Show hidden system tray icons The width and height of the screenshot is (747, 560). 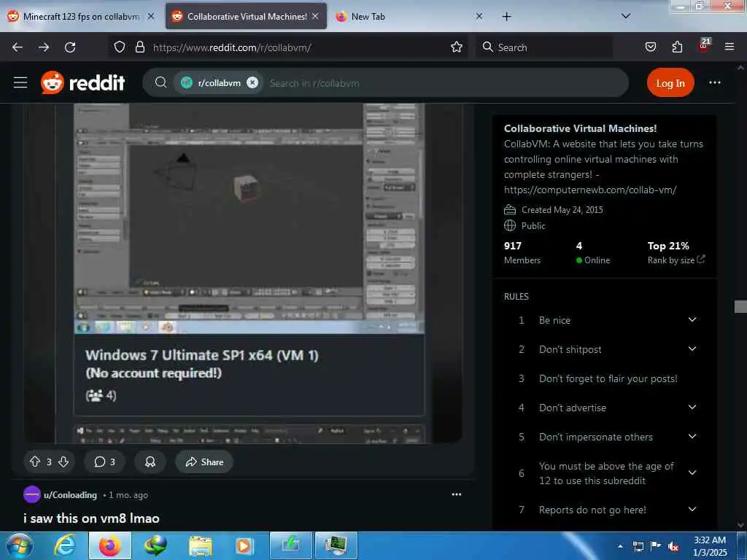point(620,547)
